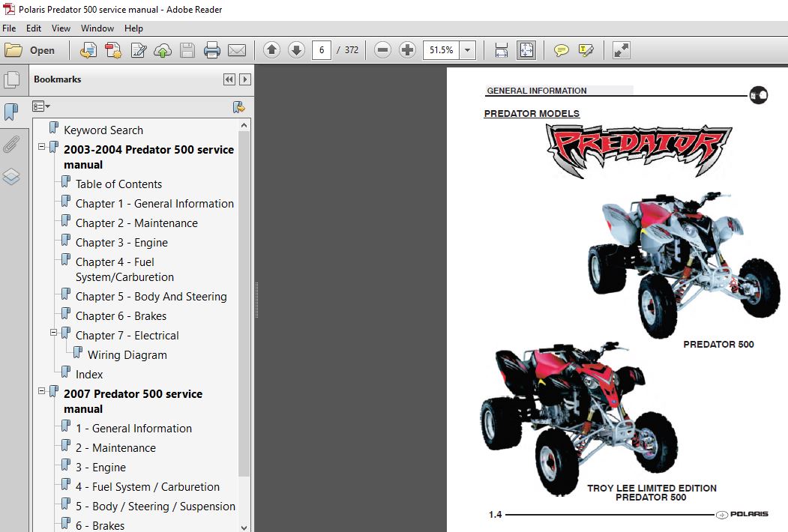Go to next page arrow

click(x=296, y=49)
